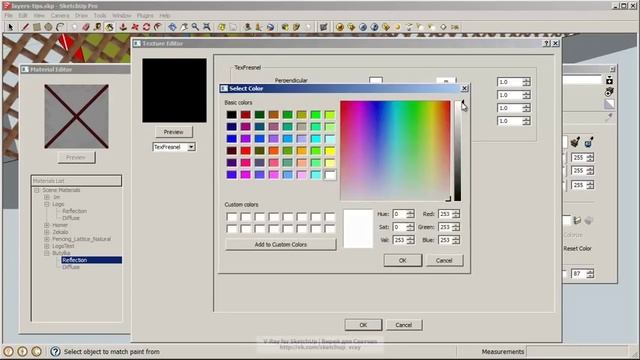Click OK in Select Color dialog
640x360 pixels.
coord(402,260)
